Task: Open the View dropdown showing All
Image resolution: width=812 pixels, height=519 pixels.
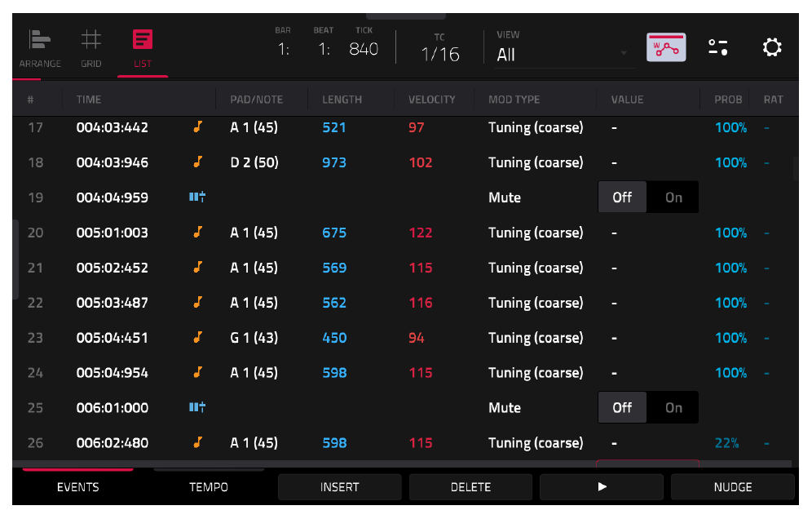Action: click(x=563, y=55)
